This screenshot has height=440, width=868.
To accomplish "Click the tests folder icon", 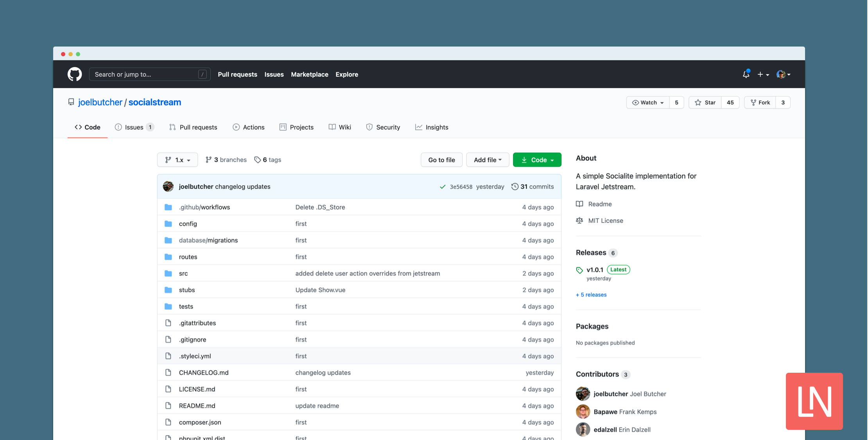I will (x=168, y=307).
